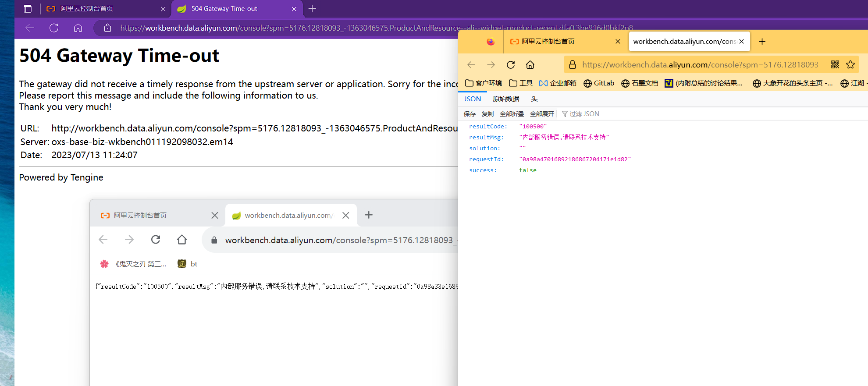Close the workbench.data.aliyun.com tab in the yellow browser

point(741,42)
